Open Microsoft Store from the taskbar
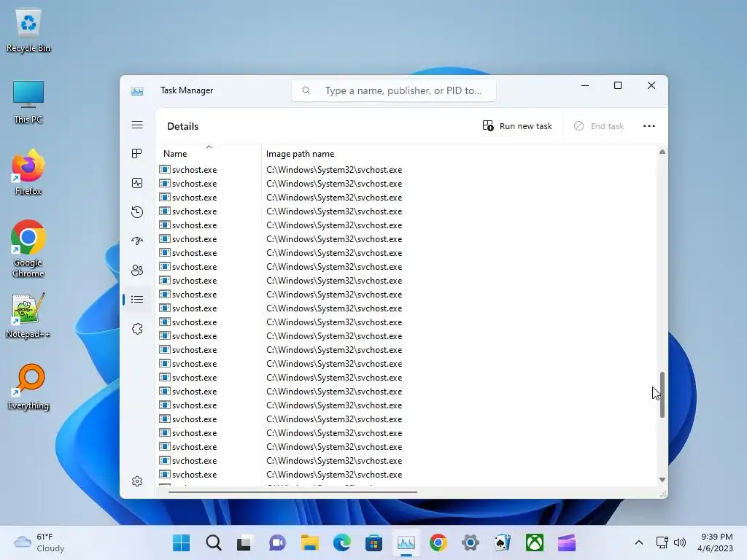Viewport: 747px width, 560px height. coord(374,542)
